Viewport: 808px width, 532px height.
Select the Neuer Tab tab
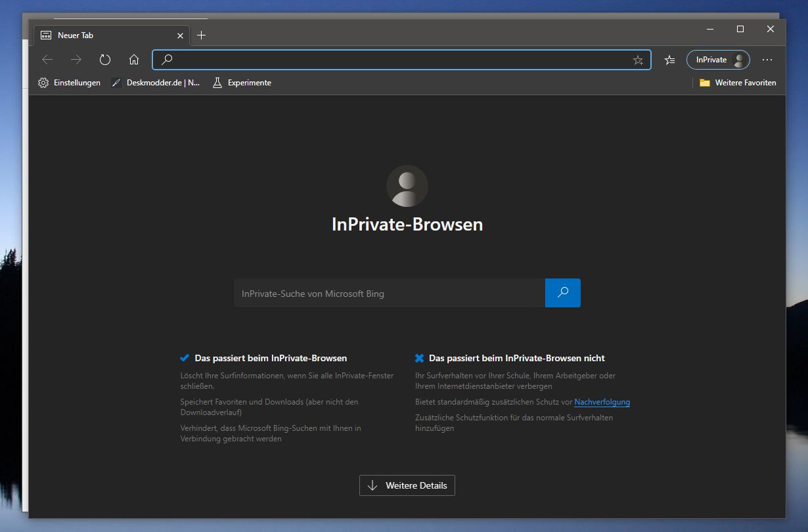point(112,35)
